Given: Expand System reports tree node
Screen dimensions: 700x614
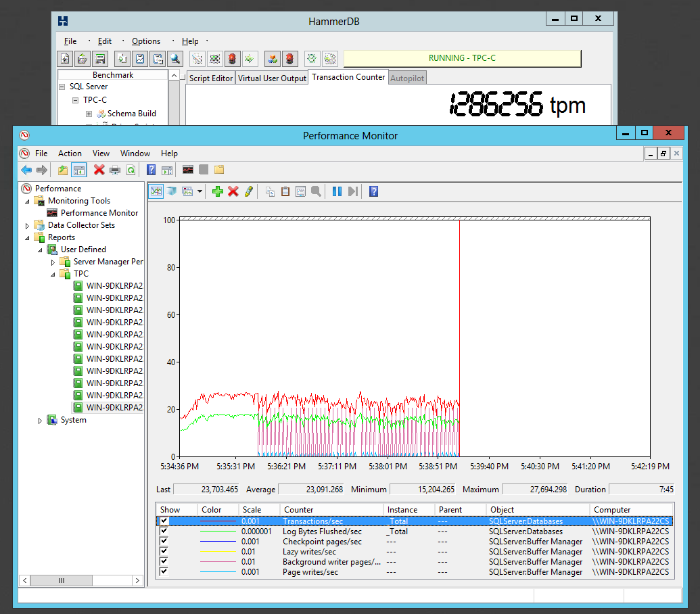Looking at the screenshot, I should pyautogui.click(x=40, y=421).
